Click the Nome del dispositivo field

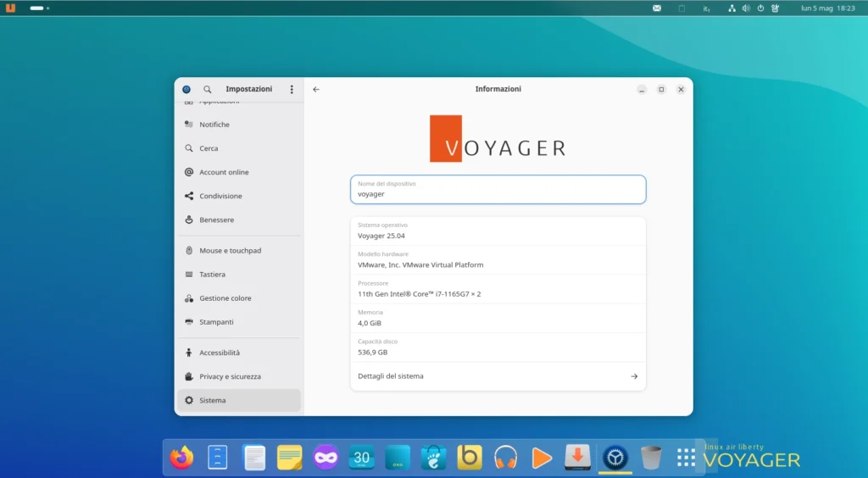[x=498, y=190]
